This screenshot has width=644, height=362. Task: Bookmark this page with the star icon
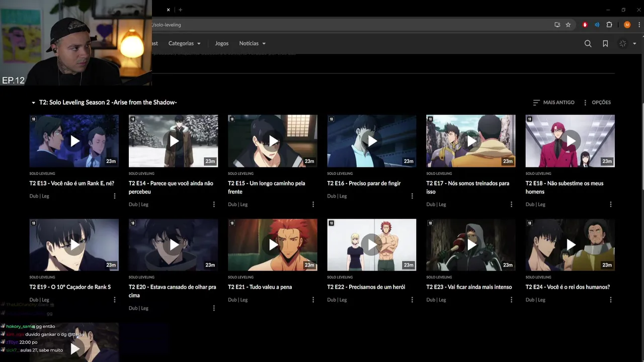tap(568, 25)
